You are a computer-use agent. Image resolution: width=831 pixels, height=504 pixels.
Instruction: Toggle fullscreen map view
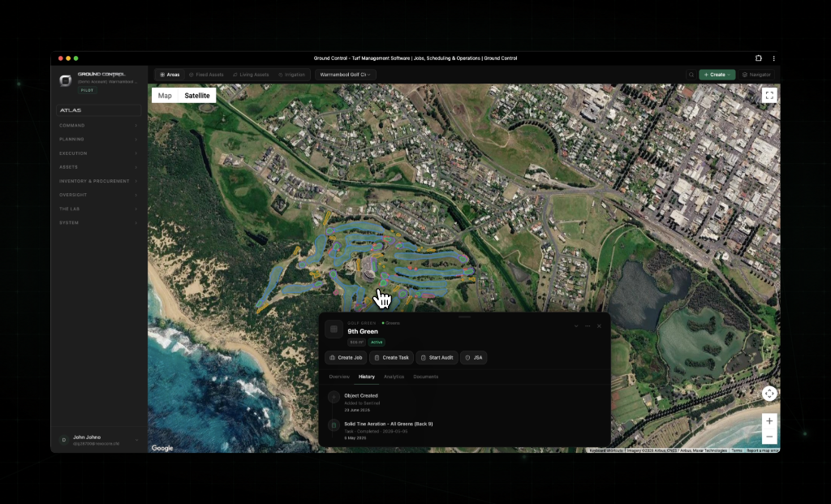(x=769, y=96)
